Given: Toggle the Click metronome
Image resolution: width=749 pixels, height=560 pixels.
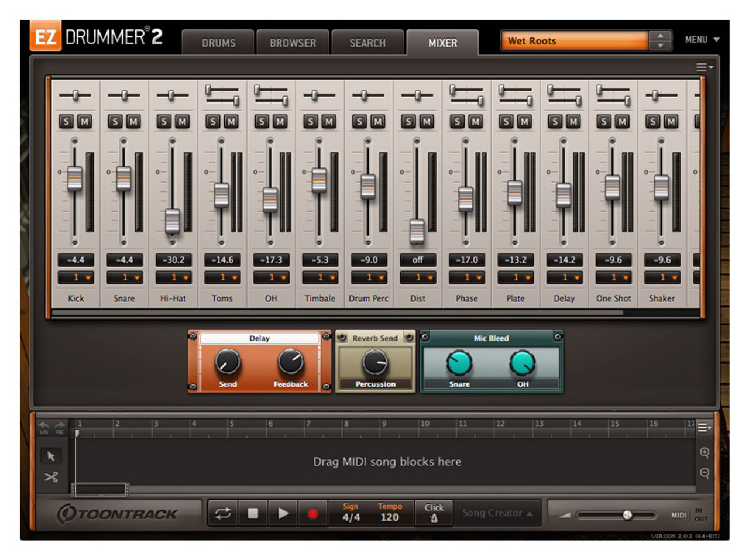Looking at the screenshot, I should point(434,513).
